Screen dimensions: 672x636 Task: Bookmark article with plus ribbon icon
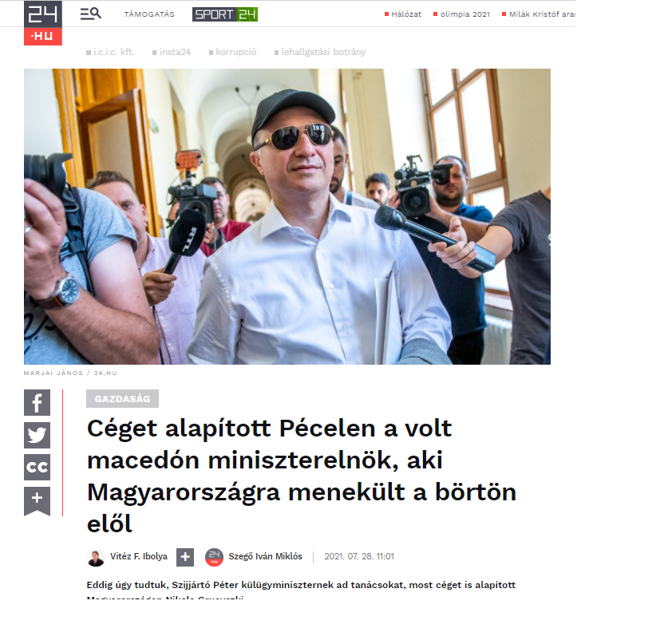[x=37, y=500]
